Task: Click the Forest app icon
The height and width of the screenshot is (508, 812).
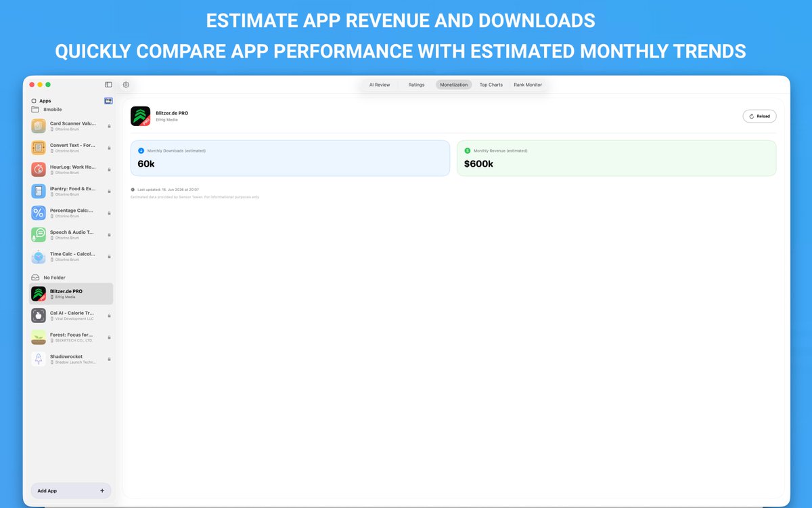Action: 39,337
